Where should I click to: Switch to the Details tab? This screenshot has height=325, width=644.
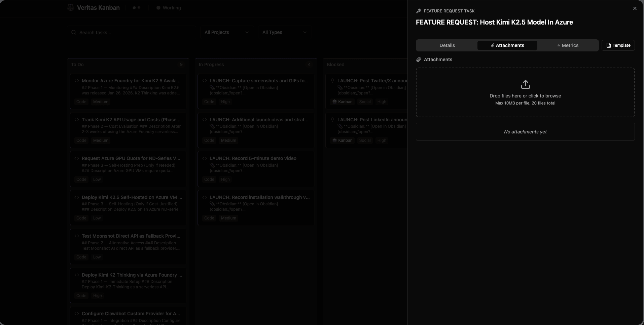click(447, 45)
